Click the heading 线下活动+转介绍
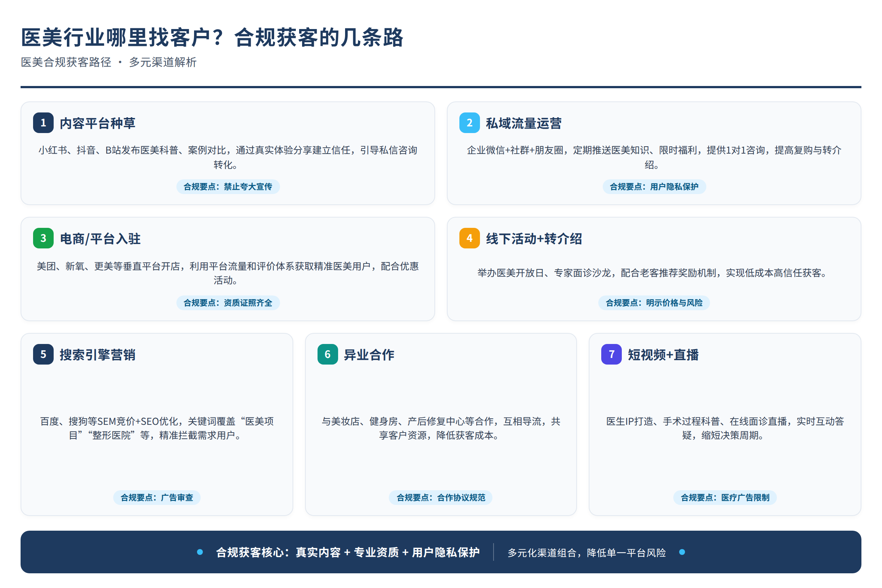Screen dimensions: 882x588 coord(534,239)
